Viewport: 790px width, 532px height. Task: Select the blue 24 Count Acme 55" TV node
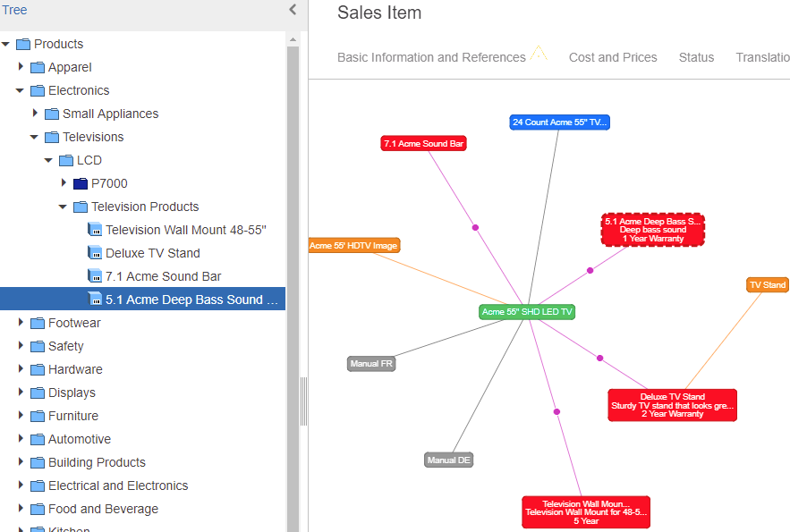click(559, 122)
